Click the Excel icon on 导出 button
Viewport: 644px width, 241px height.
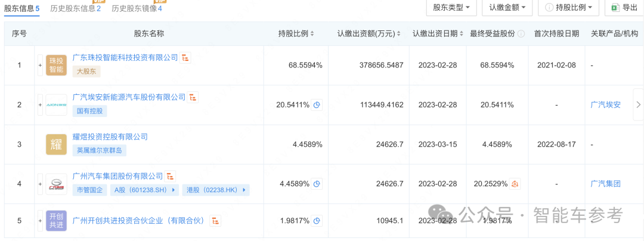(x=615, y=7)
